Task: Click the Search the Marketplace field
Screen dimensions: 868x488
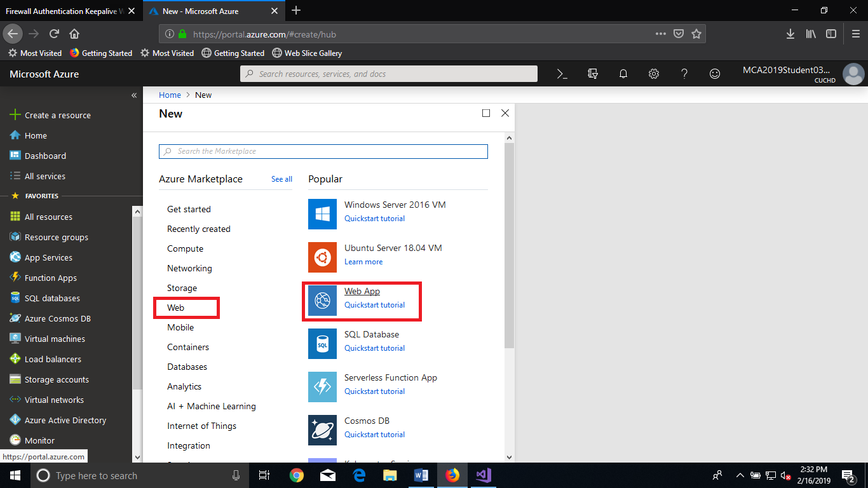Action: click(323, 151)
